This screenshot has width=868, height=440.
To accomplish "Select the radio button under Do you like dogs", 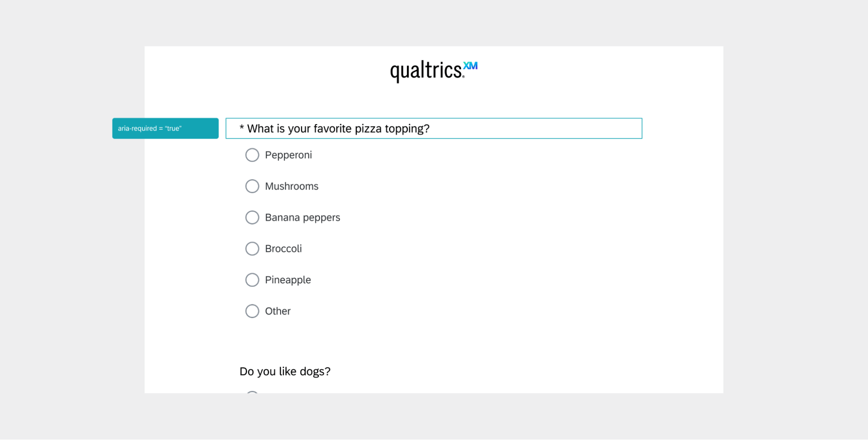I will 252,394.
